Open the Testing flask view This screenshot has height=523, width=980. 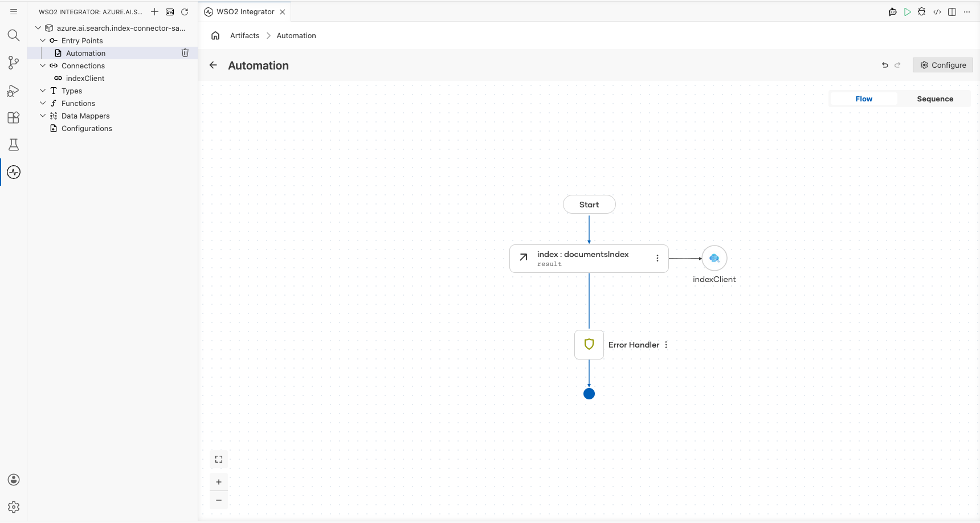point(14,145)
